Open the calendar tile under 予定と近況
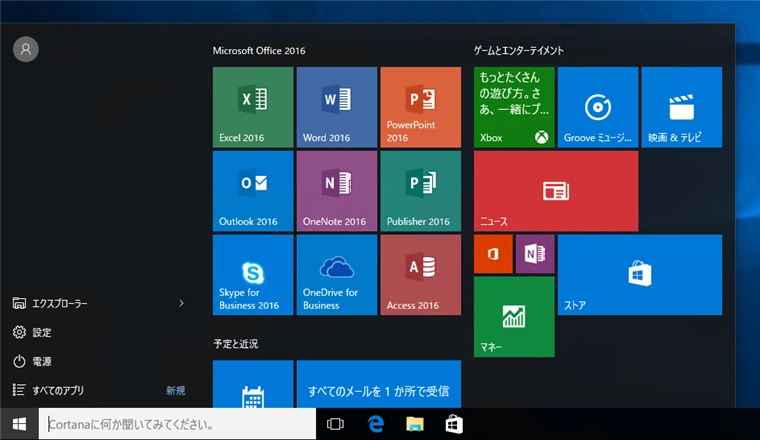The image size is (760, 440). click(x=253, y=384)
